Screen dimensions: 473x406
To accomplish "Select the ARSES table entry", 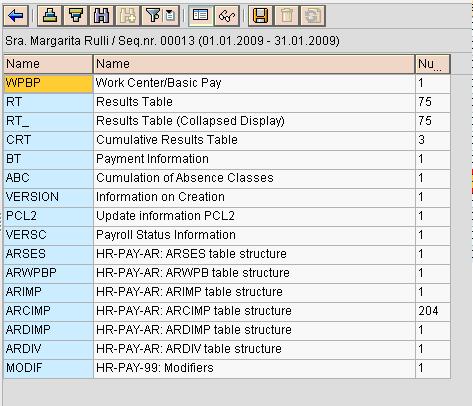I will [x=48, y=254].
